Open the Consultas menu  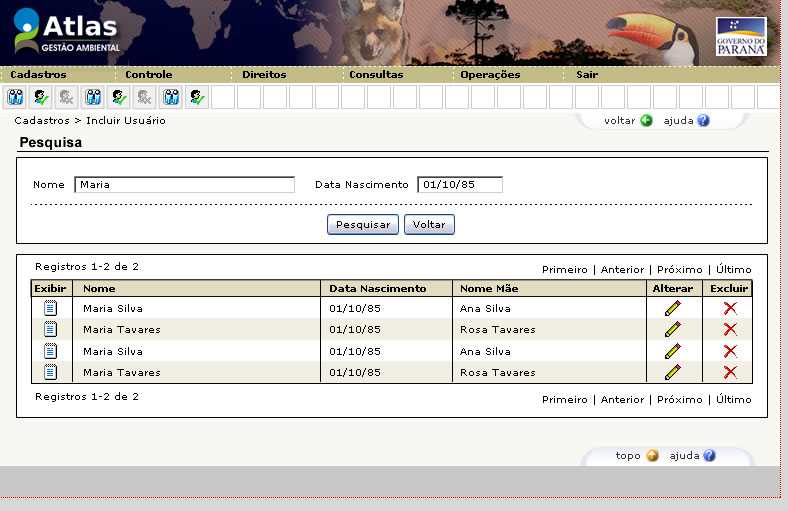376,75
